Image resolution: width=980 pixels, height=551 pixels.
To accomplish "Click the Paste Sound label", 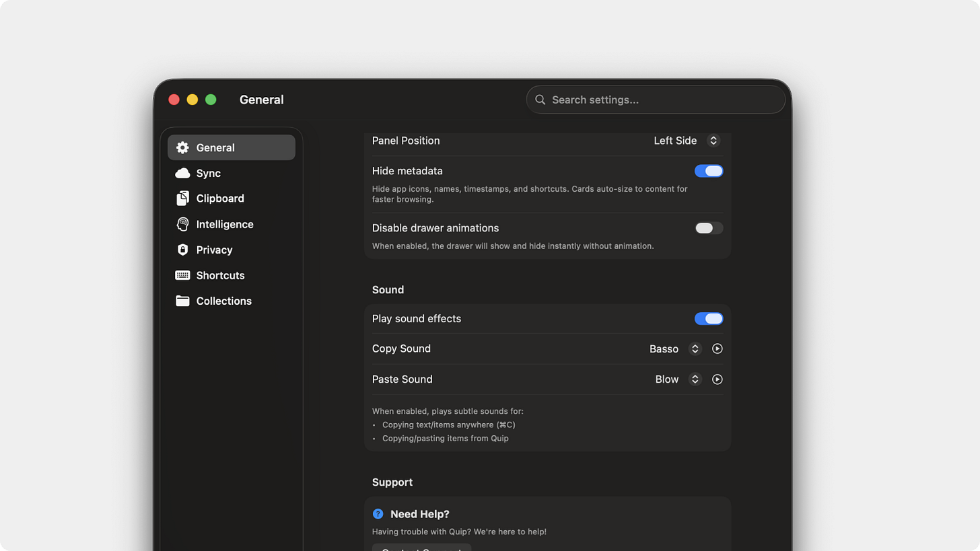I will (403, 379).
